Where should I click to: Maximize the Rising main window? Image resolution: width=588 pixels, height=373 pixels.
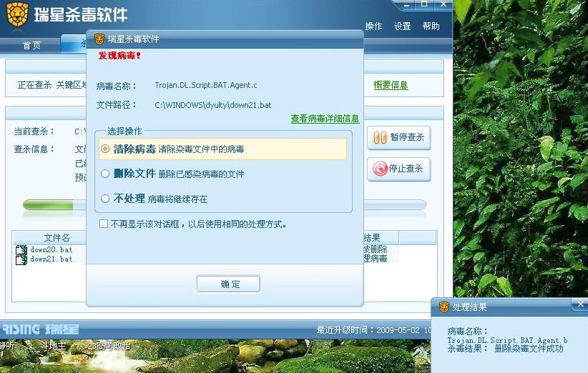(424, 4)
